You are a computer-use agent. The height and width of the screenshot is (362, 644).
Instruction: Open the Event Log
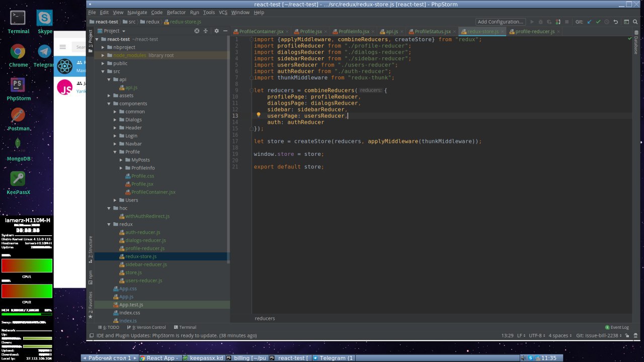(x=619, y=327)
